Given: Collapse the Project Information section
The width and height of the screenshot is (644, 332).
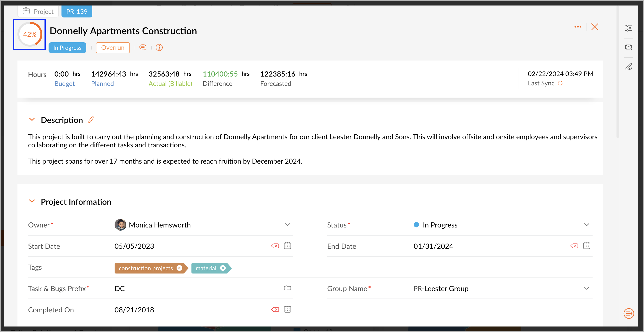Looking at the screenshot, I should click(x=32, y=201).
